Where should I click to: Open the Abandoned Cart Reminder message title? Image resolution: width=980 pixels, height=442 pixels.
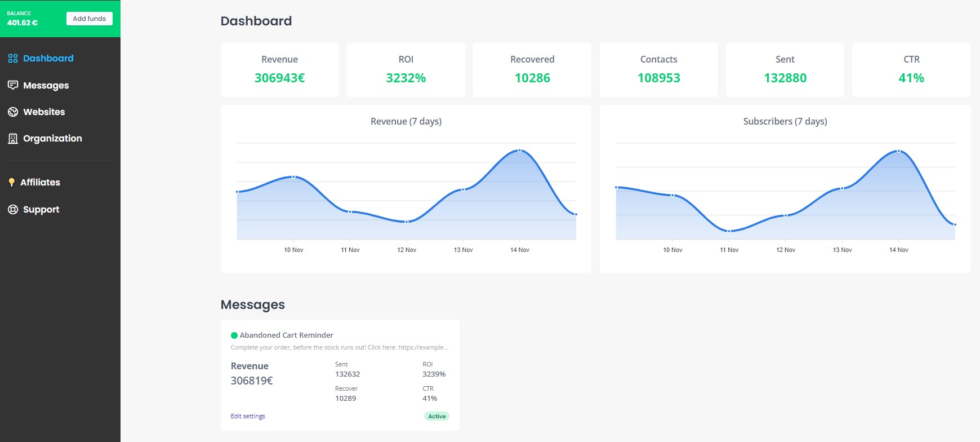tap(286, 335)
